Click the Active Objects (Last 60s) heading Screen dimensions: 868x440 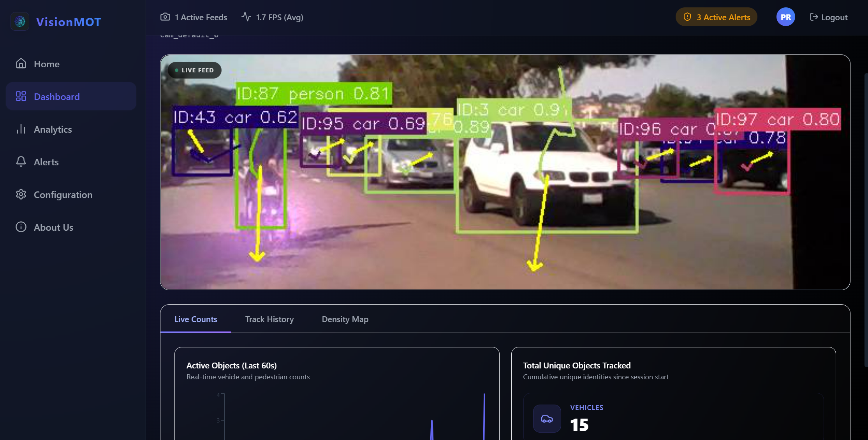point(232,366)
